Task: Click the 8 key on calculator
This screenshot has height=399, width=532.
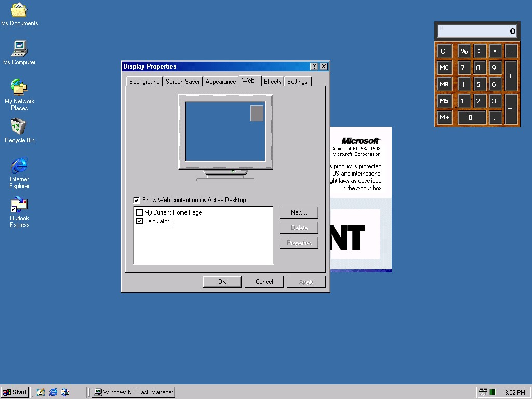Action: [x=479, y=68]
